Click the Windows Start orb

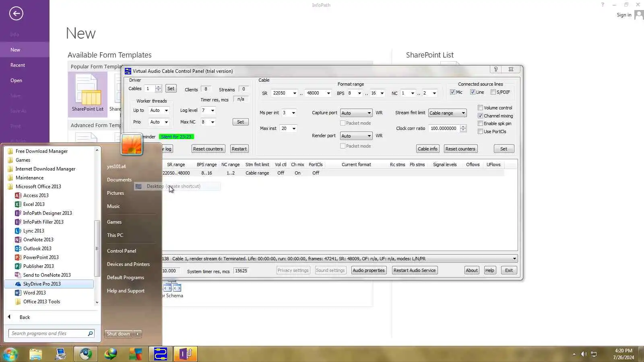click(10, 354)
